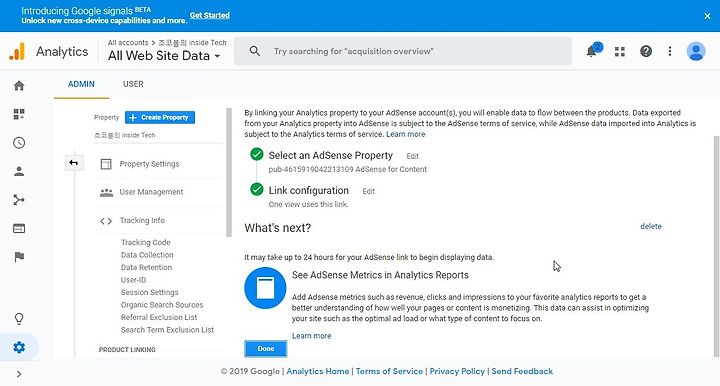Click green check beside Select an AdSense Property

pyautogui.click(x=257, y=154)
